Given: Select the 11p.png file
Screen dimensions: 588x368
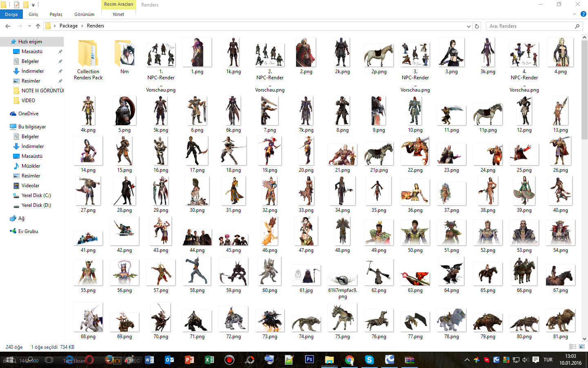Looking at the screenshot, I should [x=488, y=114].
